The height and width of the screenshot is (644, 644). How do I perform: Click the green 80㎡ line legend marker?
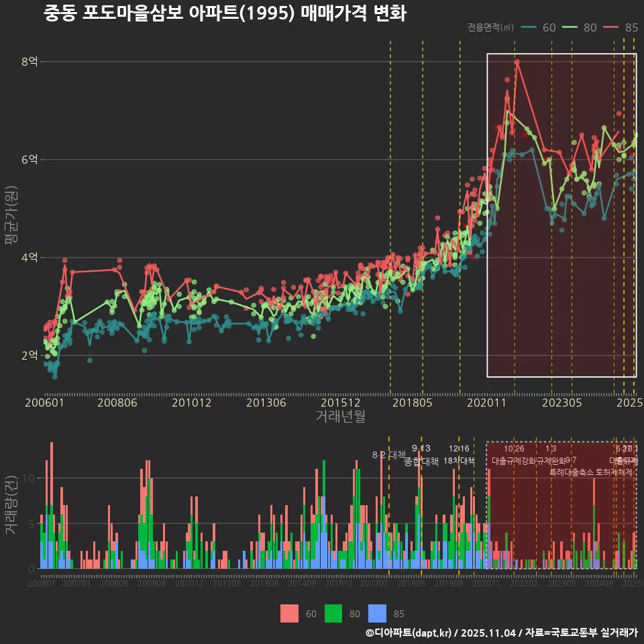click(x=570, y=28)
